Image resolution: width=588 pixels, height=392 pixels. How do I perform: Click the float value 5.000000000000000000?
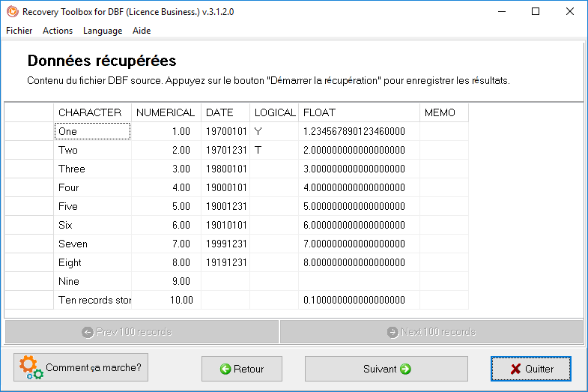pos(359,206)
